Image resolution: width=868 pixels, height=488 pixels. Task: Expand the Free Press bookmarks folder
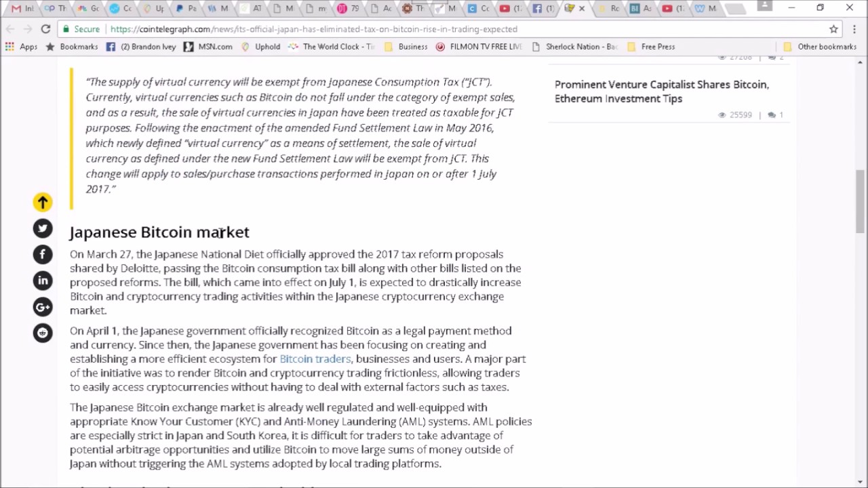pyautogui.click(x=651, y=47)
